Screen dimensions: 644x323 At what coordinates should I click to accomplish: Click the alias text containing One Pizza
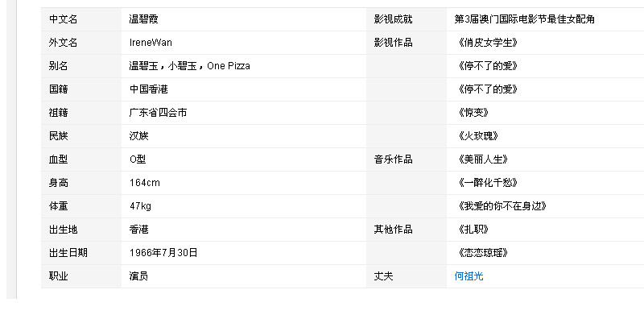point(189,65)
